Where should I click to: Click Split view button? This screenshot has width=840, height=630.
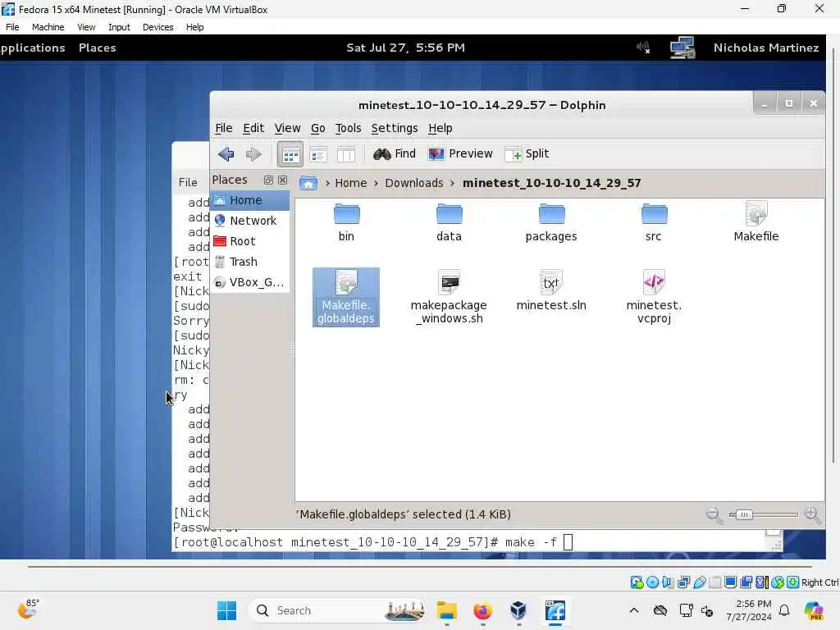pyautogui.click(x=527, y=154)
